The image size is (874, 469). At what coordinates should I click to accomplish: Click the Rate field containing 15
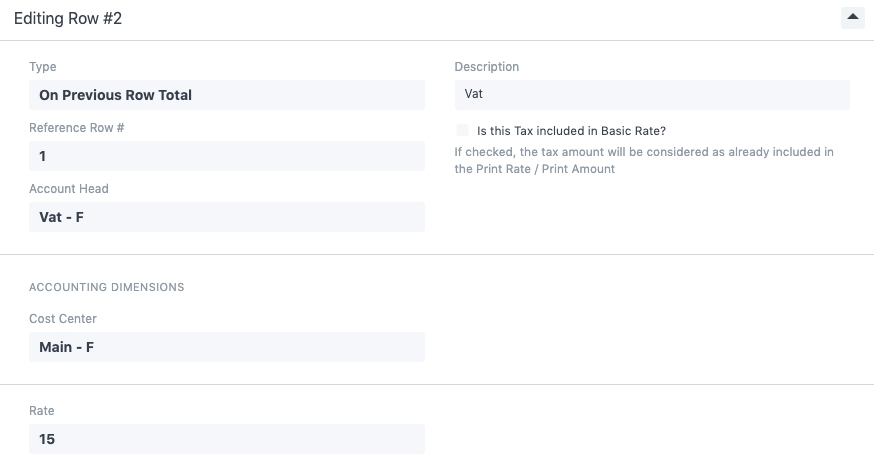click(x=226, y=439)
